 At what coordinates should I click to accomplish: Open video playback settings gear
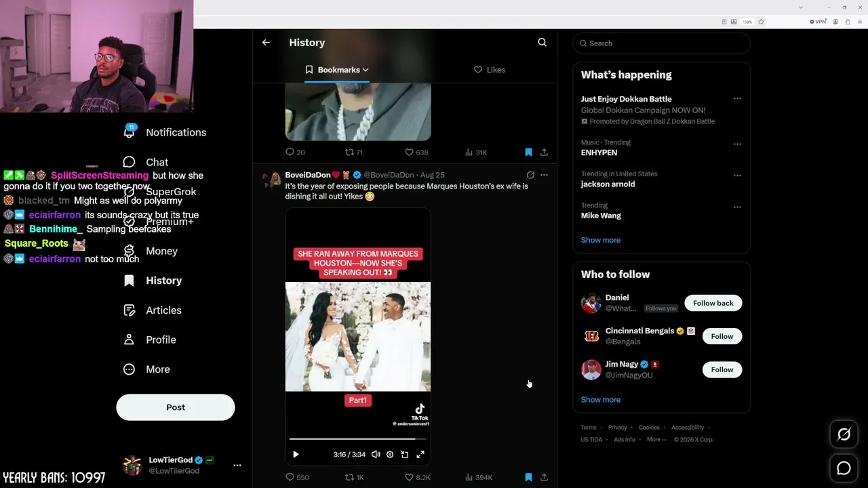(x=390, y=455)
